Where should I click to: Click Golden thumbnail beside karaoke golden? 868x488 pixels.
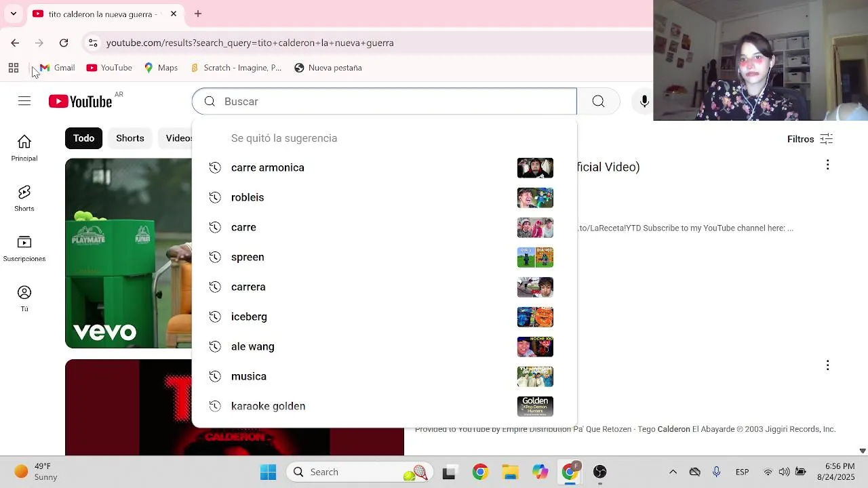(x=535, y=406)
